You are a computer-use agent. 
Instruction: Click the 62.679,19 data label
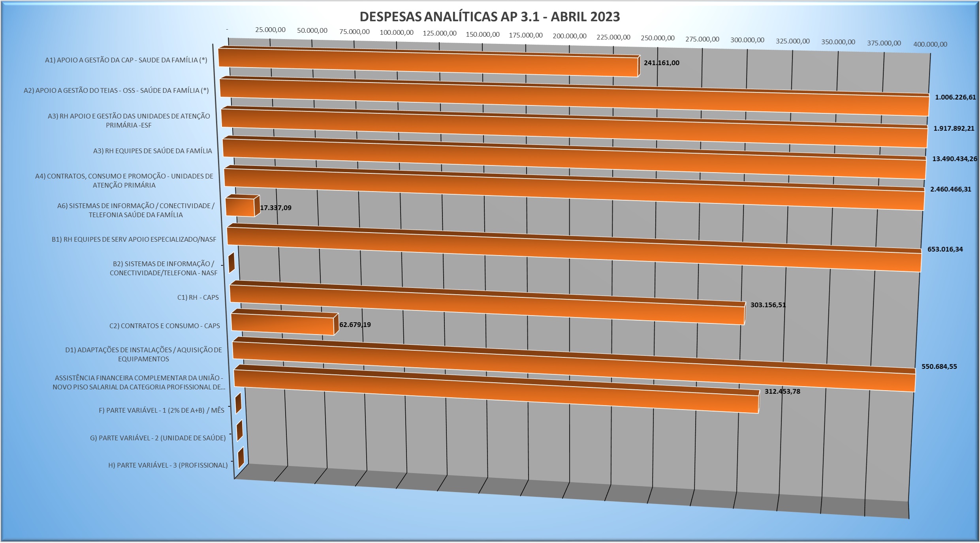(355, 325)
